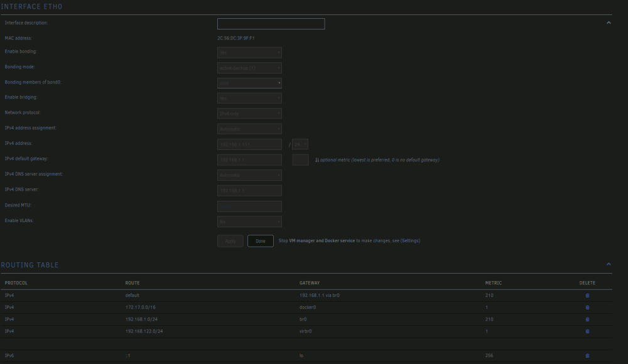Delete the 172.17.0.0/16 route
628x364 pixels.
click(587, 308)
